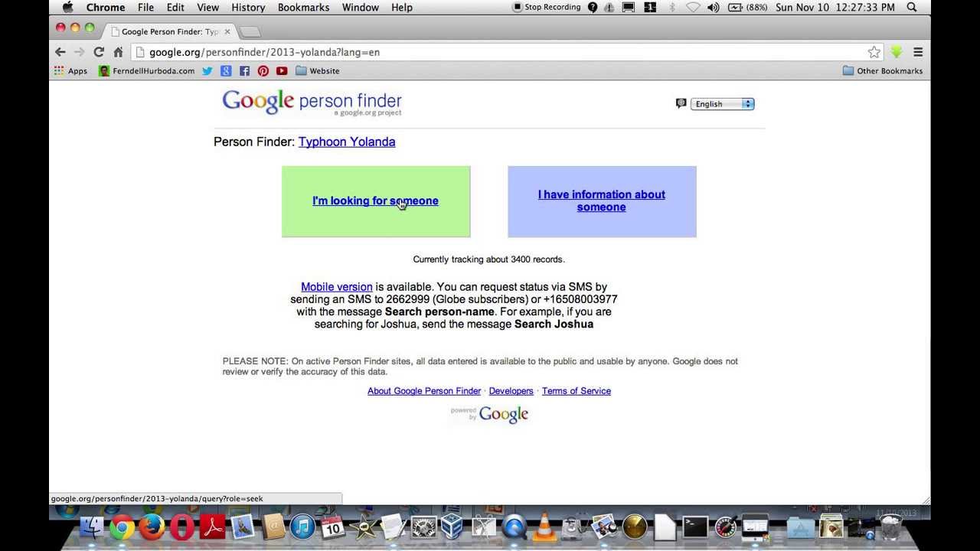Open the Pinterest bookmark icon

pos(263,70)
